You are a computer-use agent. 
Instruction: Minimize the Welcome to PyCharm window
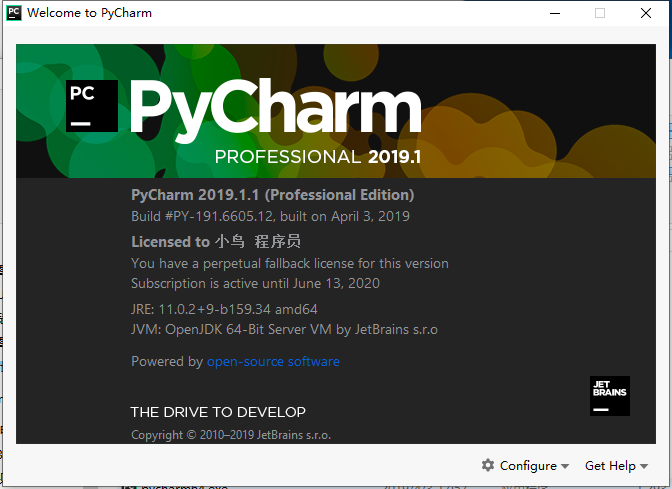coord(555,13)
